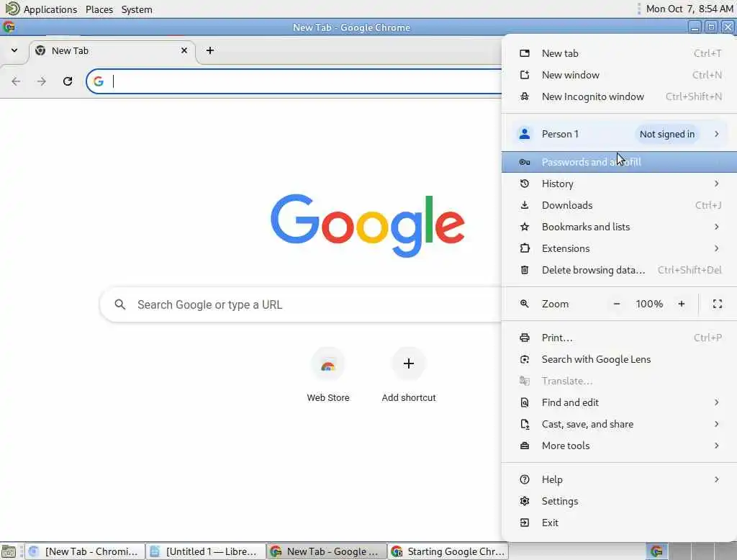The height and width of the screenshot is (560, 737).
Task: Click the printer icon
Action: pos(525,338)
